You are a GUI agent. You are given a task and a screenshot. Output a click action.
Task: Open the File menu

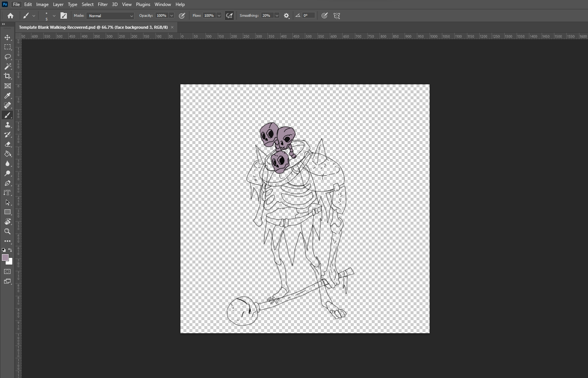point(16,4)
